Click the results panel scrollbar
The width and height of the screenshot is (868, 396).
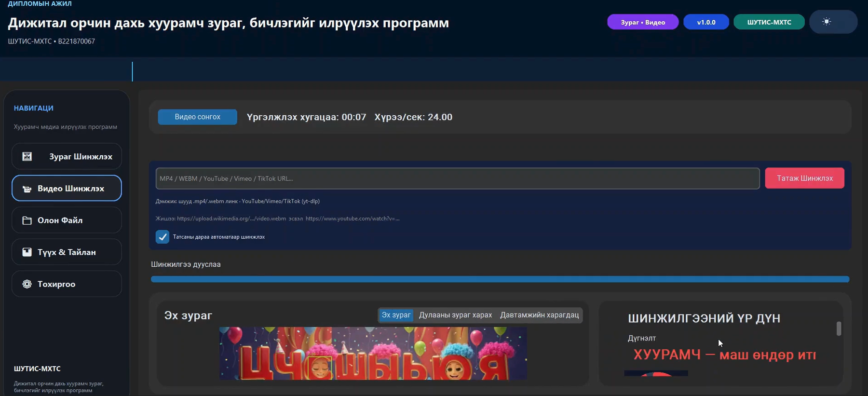(x=839, y=328)
